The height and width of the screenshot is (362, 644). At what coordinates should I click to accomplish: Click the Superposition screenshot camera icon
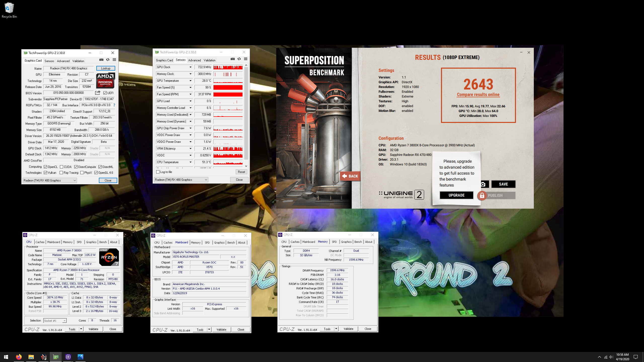point(483,184)
